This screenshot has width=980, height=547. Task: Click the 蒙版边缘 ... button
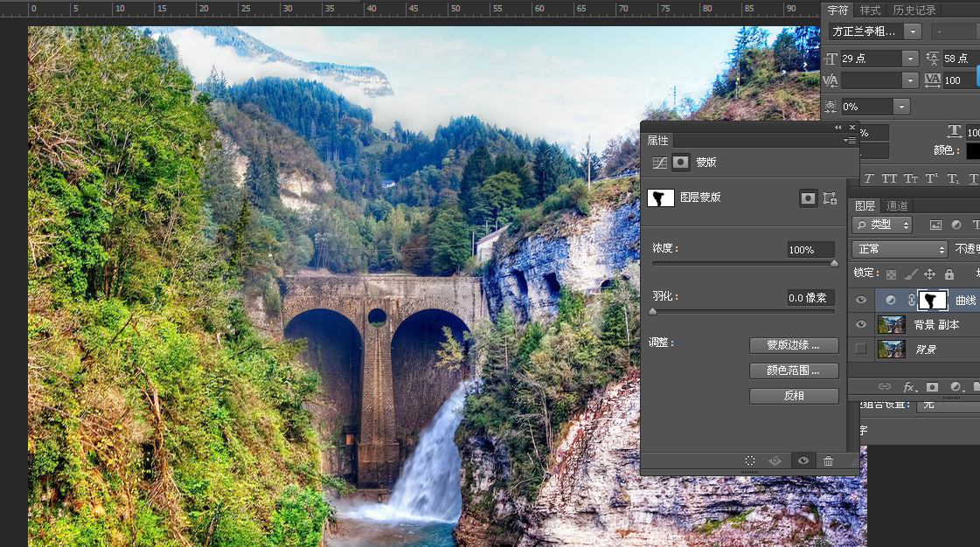[794, 345]
